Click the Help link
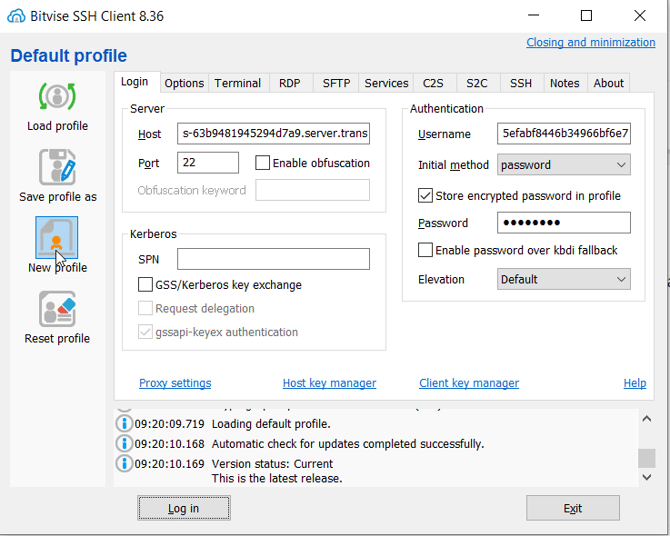The image size is (670, 536). click(x=635, y=383)
